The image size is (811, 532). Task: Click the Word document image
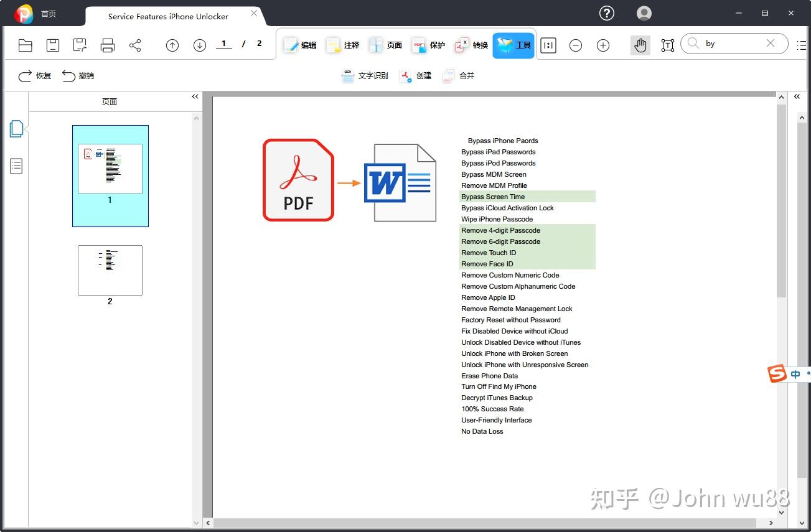pos(400,182)
